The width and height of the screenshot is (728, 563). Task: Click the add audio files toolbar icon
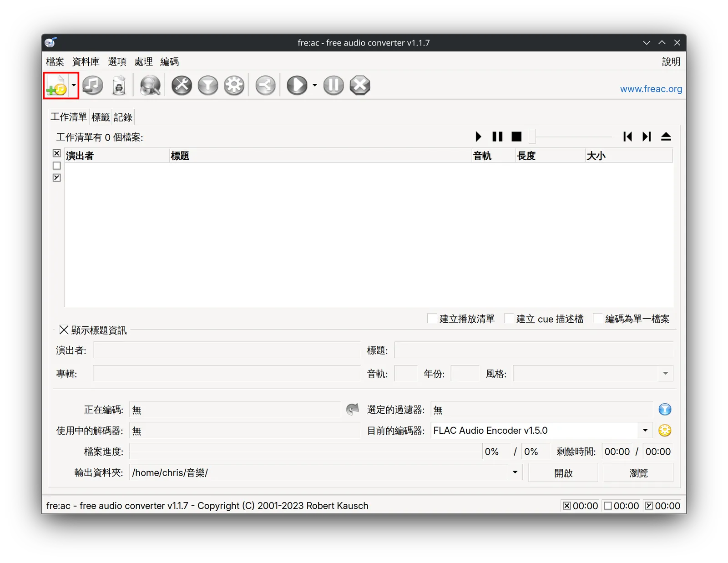(x=56, y=86)
